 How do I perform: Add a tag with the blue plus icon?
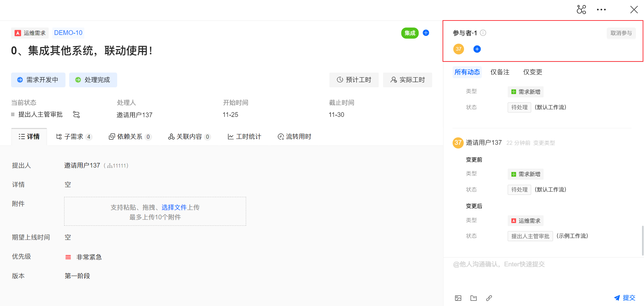click(x=426, y=33)
